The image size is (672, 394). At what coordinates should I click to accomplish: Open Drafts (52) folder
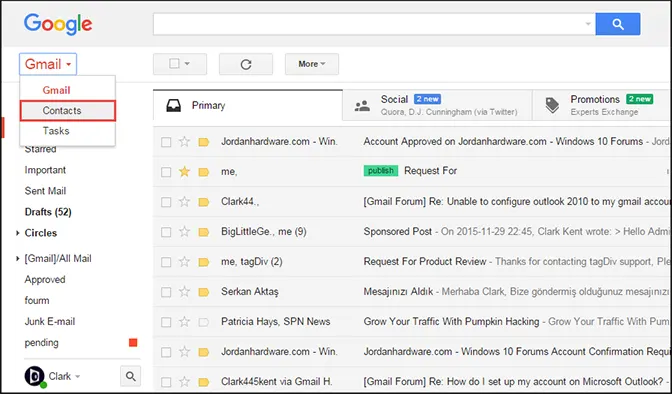coord(48,212)
